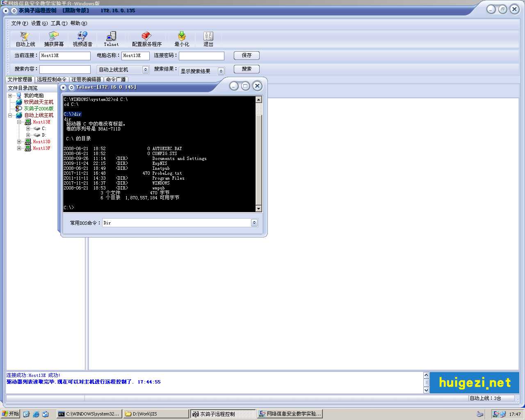
Task: Click the 搜索内容 input field
Action: click(x=65, y=69)
